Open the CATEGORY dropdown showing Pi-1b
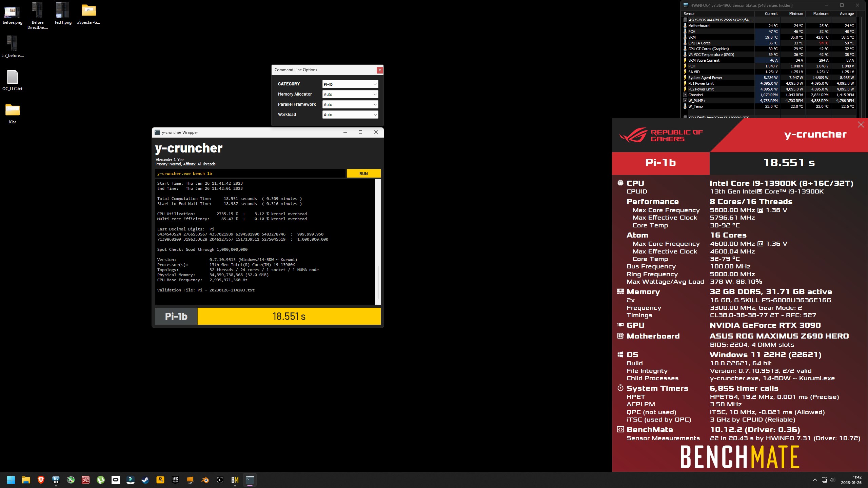Image resolution: width=868 pixels, height=488 pixels. (x=350, y=84)
